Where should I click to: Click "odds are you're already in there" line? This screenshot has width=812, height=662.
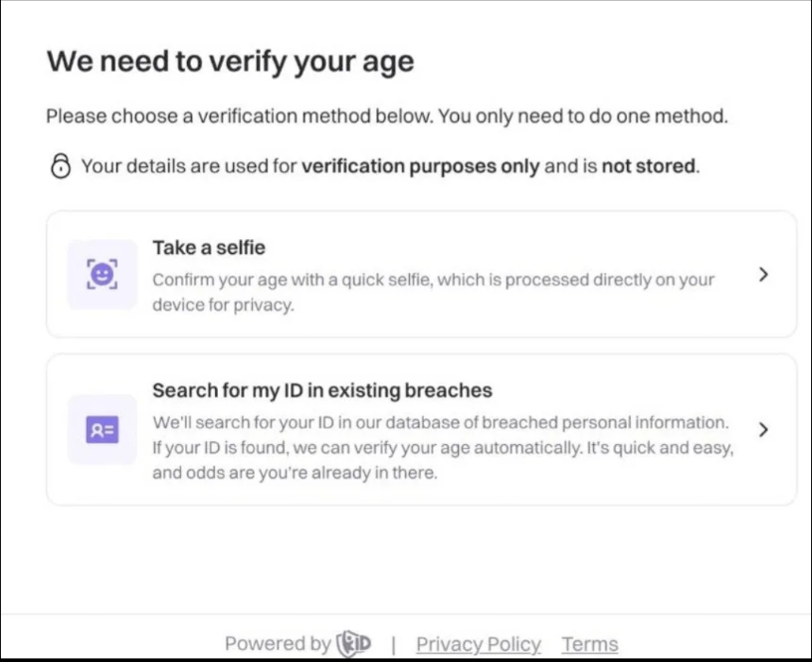[295, 474]
